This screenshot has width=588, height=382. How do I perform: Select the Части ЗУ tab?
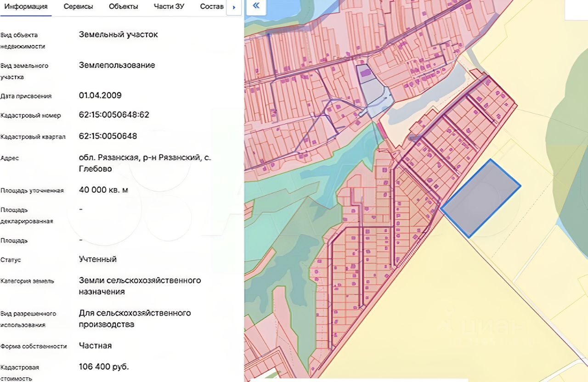point(169,7)
